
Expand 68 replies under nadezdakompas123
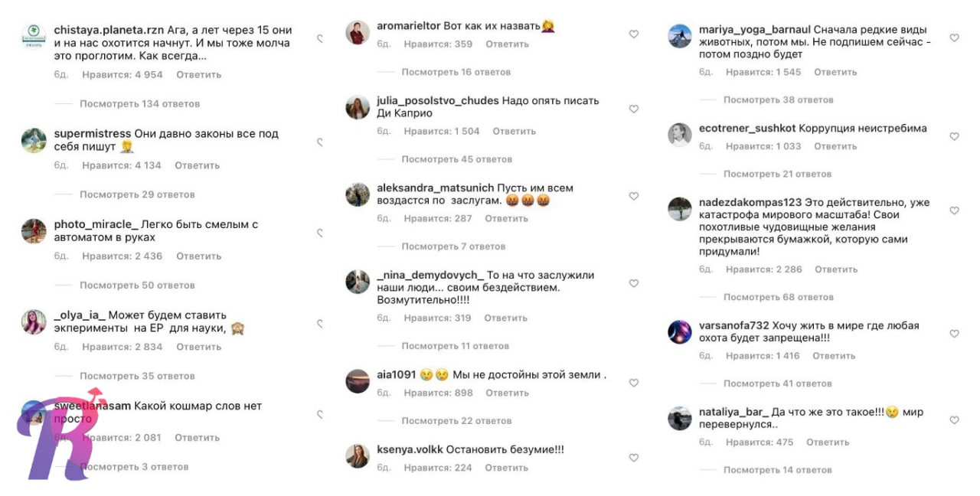[778, 297]
